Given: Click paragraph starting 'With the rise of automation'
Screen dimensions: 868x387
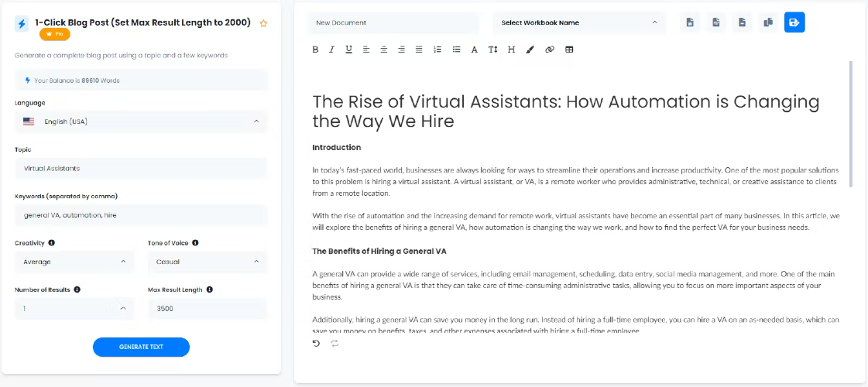Looking at the screenshot, I should [576, 221].
